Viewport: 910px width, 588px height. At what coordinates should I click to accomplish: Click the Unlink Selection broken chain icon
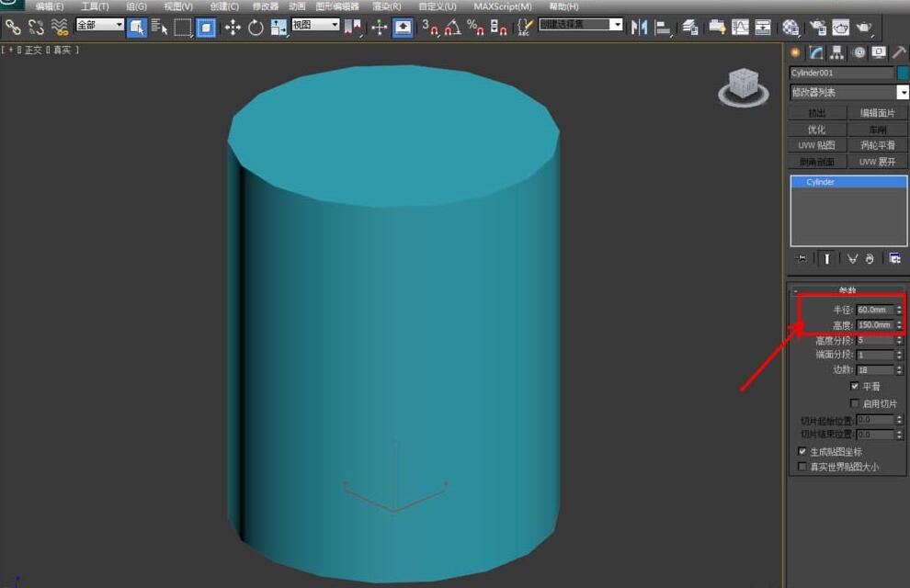tap(36, 27)
